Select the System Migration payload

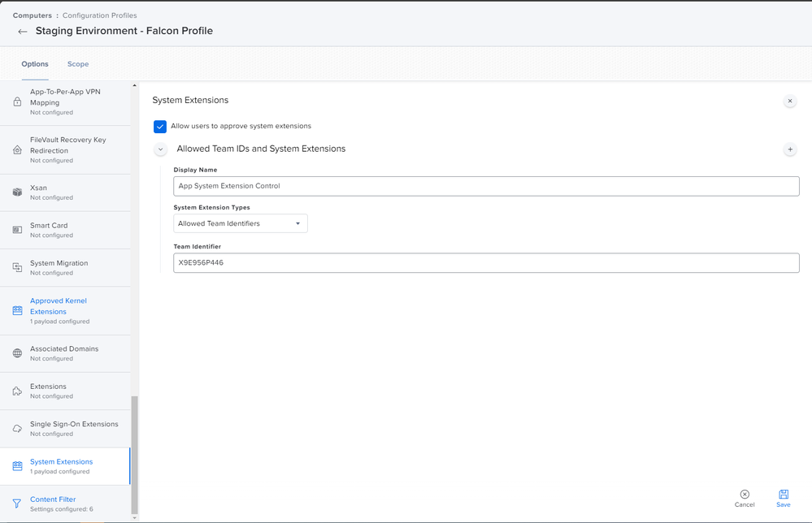coord(65,268)
